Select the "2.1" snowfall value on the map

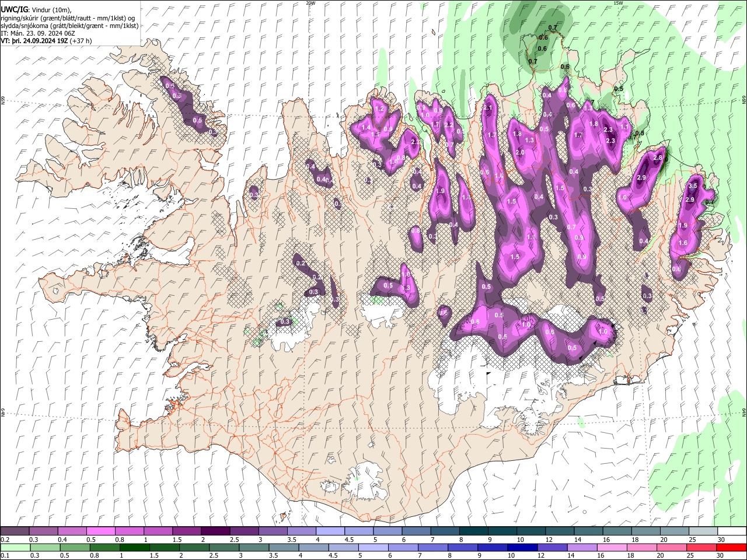[x=488, y=108]
